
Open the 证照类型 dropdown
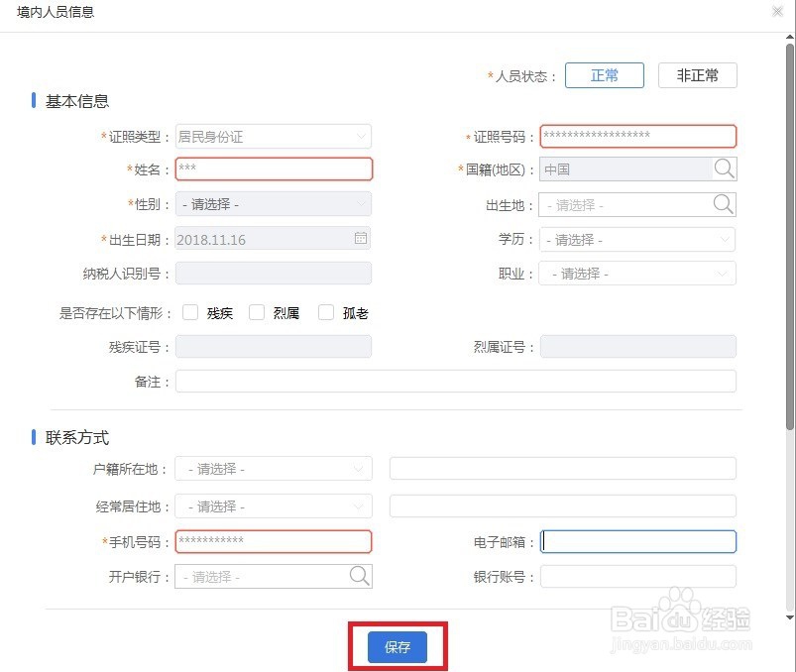click(274, 137)
